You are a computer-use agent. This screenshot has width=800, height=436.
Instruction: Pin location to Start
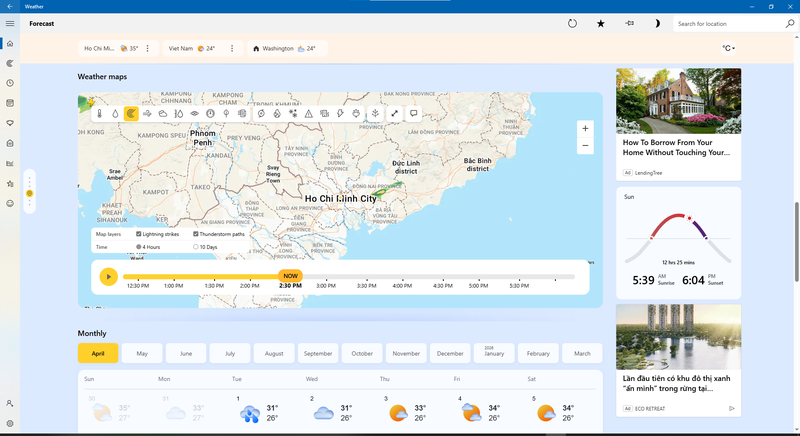[630, 23]
